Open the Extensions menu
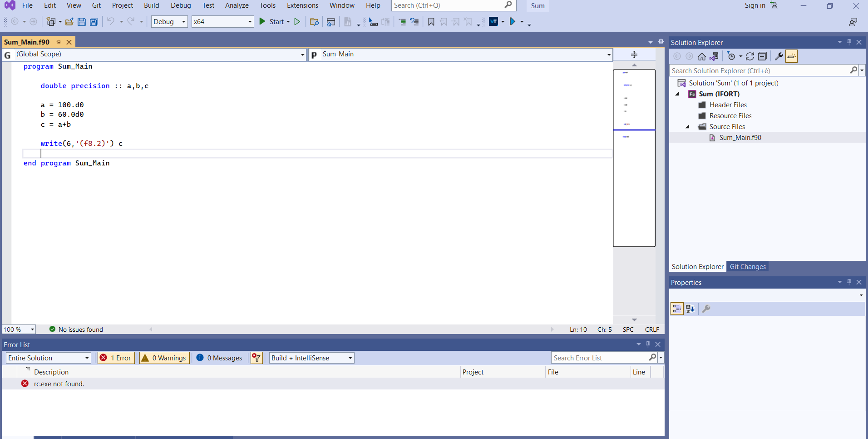868x439 pixels. pyautogui.click(x=302, y=5)
